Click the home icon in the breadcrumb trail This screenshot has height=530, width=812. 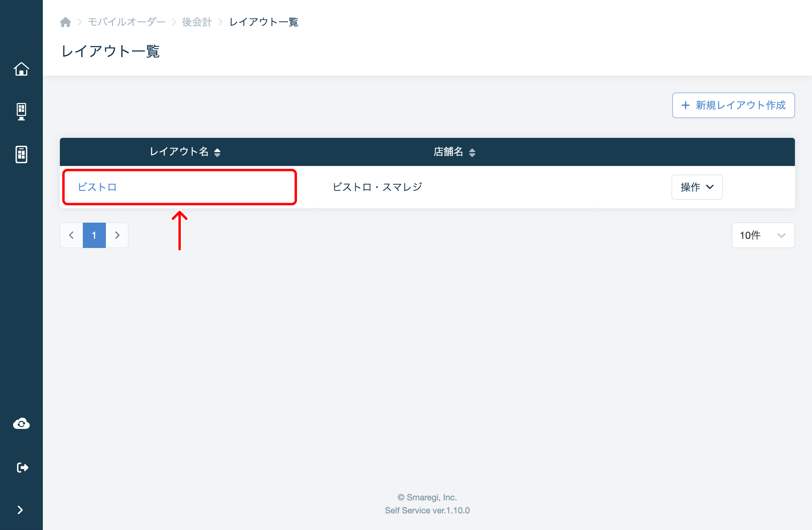(x=65, y=22)
